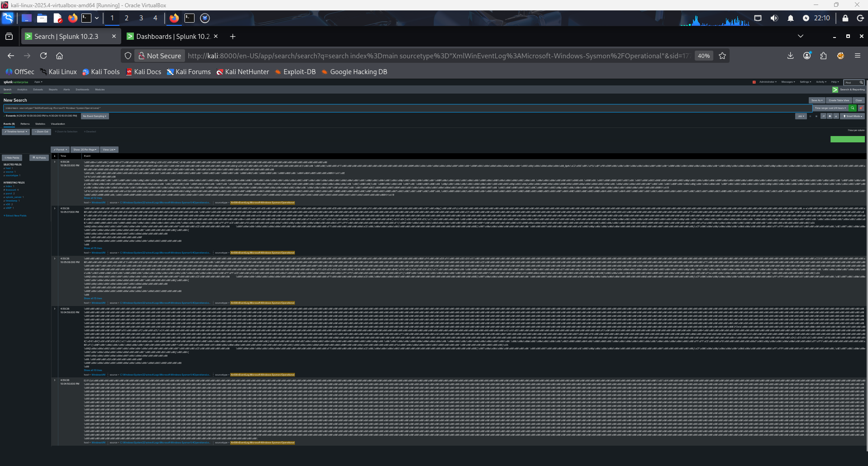868x466 pixels.
Task: Go back to previous page
Action: 11,56
